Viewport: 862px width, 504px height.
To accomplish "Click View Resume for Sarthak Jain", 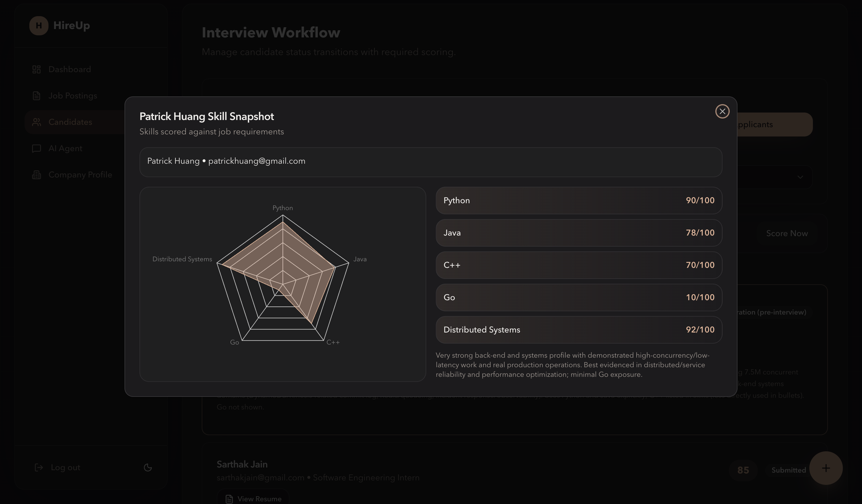I will pos(253,499).
